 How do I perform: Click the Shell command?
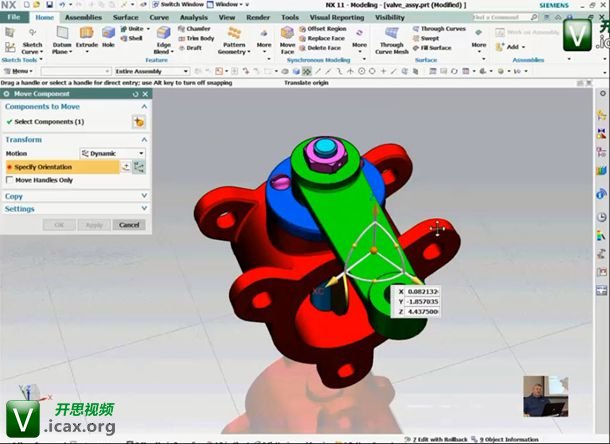(x=131, y=38)
